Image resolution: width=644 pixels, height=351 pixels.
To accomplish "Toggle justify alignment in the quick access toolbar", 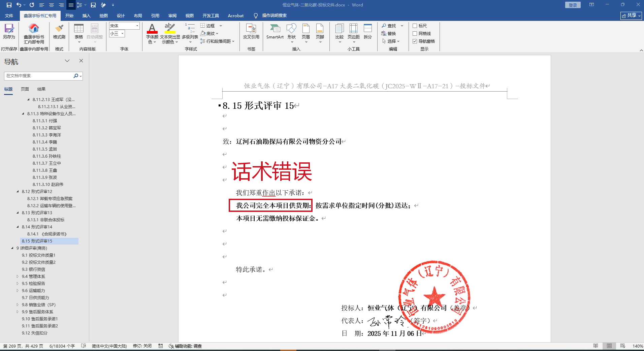I will tap(71, 5).
